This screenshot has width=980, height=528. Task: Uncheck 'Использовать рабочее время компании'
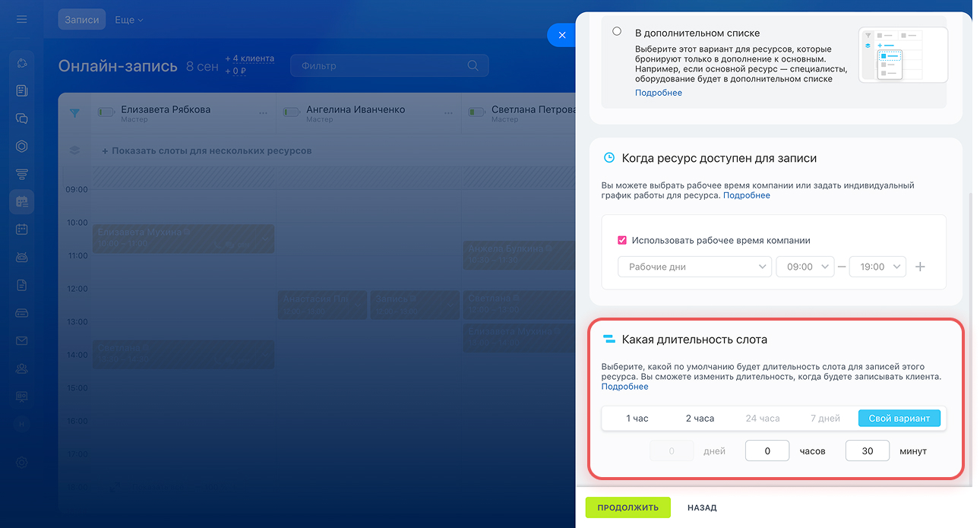coord(622,240)
